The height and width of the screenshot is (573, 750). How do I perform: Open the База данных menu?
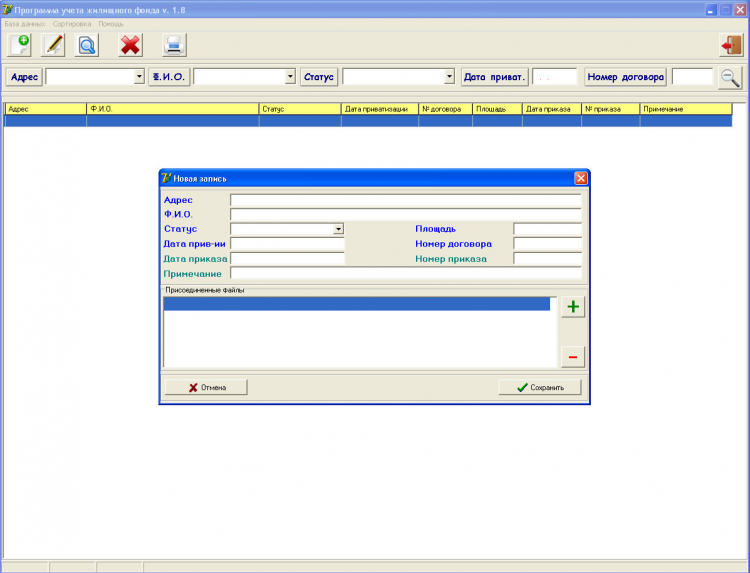(x=25, y=24)
